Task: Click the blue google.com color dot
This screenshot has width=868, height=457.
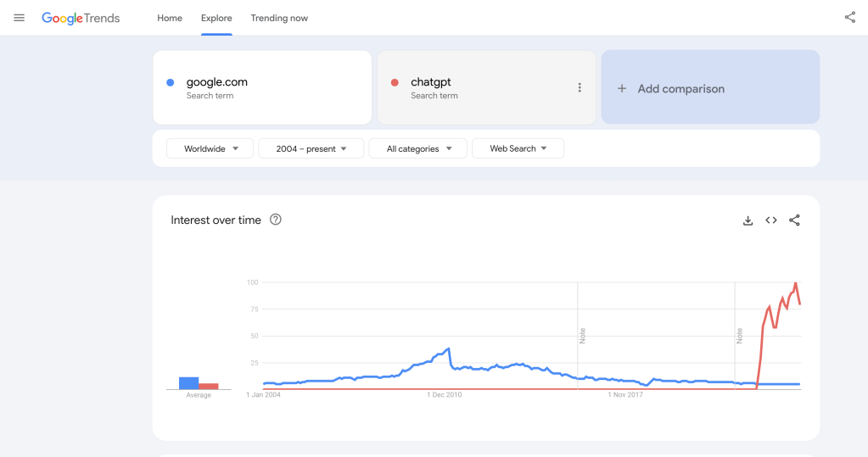Action: [x=171, y=82]
